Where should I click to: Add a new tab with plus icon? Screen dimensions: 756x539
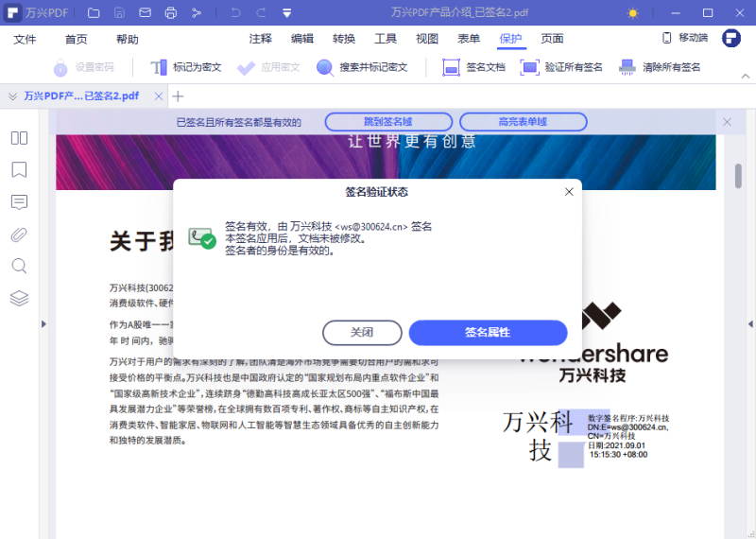178,96
